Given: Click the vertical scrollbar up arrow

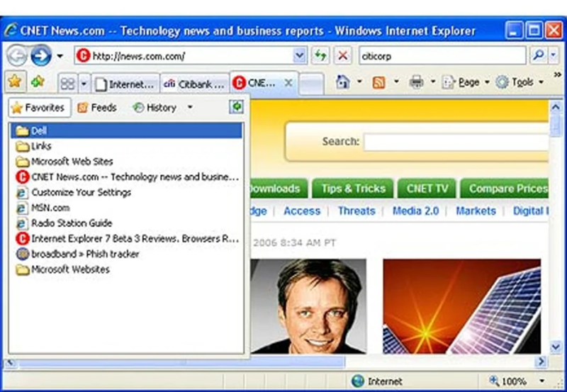Looking at the screenshot, I should click(556, 106).
